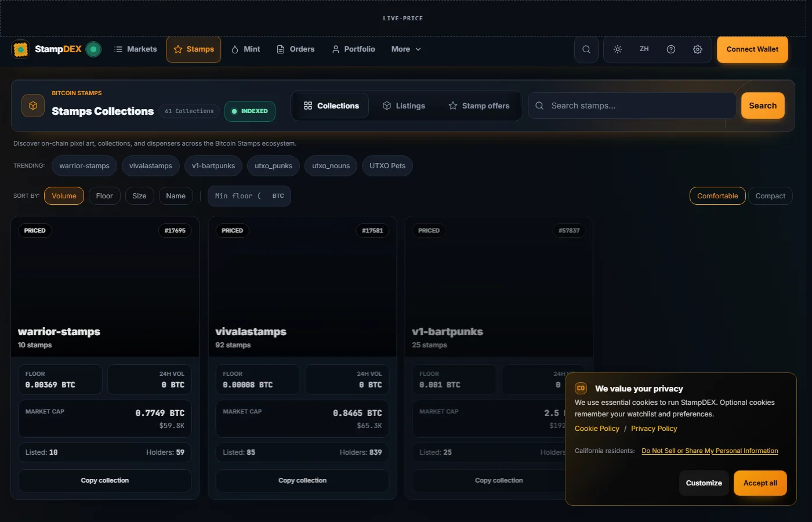Click the Connect Wallet button
The width and height of the screenshot is (812, 522).
tap(752, 49)
